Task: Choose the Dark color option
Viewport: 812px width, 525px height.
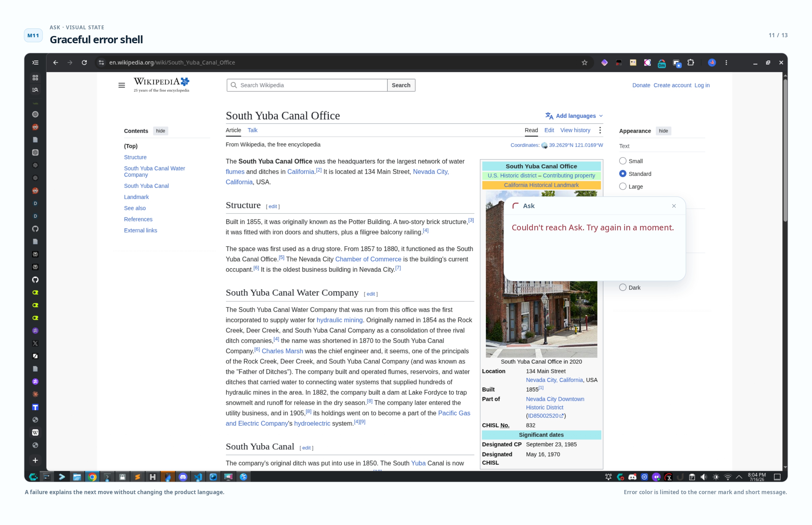Action: 623,287
